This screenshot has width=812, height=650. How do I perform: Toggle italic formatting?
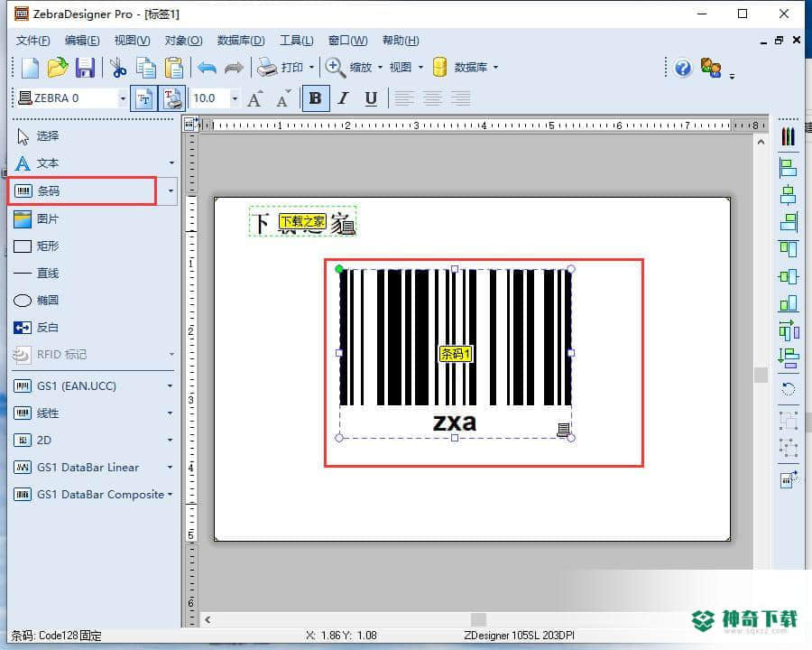pos(343,98)
